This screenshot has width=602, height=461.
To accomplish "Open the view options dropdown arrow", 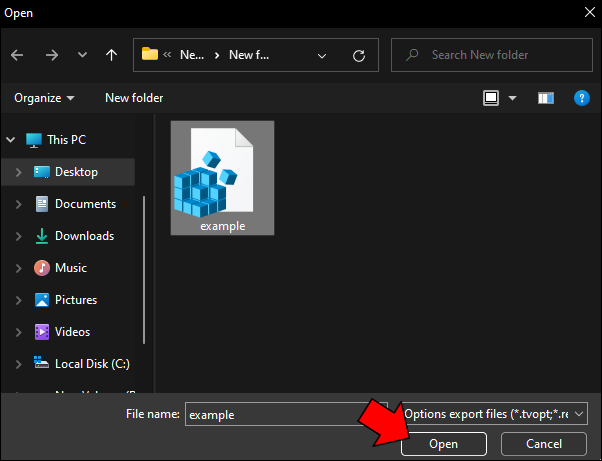I will [x=512, y=98].
